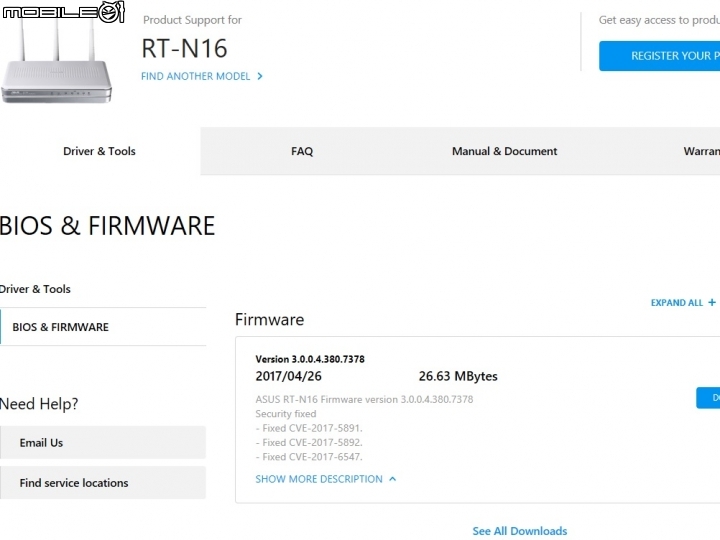This screenshot has width=720, height=540.
Task: Click the Firmware section heading
Action: (x=270, y=319)
